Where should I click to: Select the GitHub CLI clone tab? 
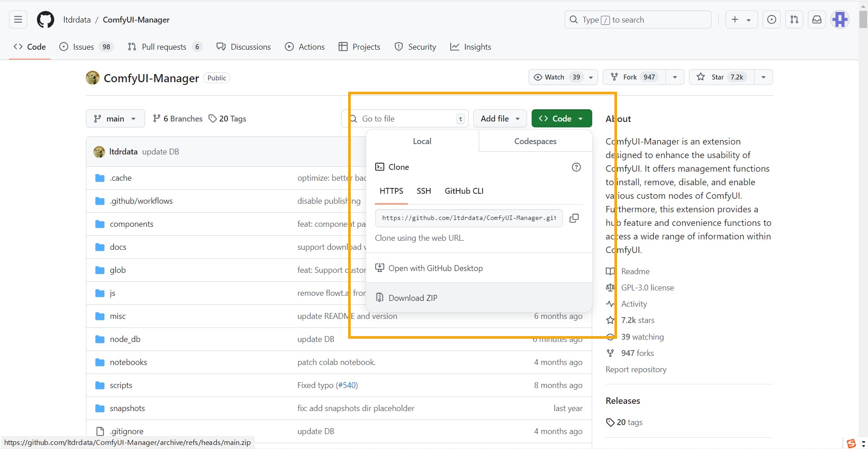[464, 191]
